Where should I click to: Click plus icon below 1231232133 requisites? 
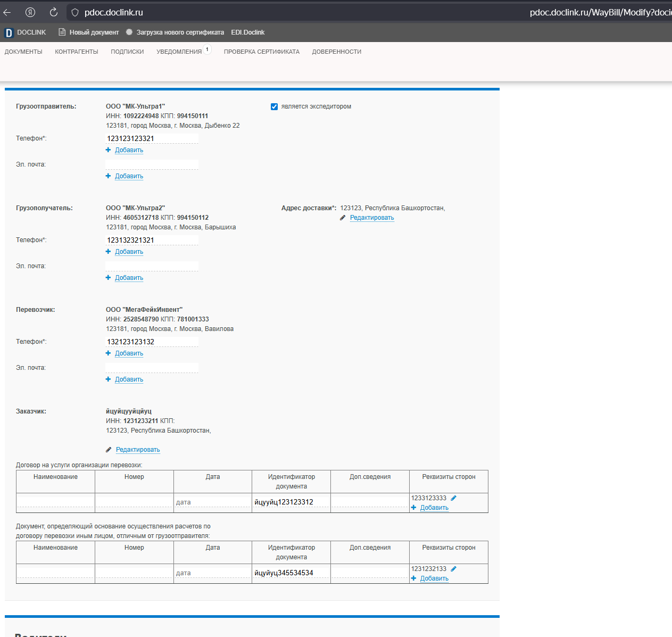(413, 578)
